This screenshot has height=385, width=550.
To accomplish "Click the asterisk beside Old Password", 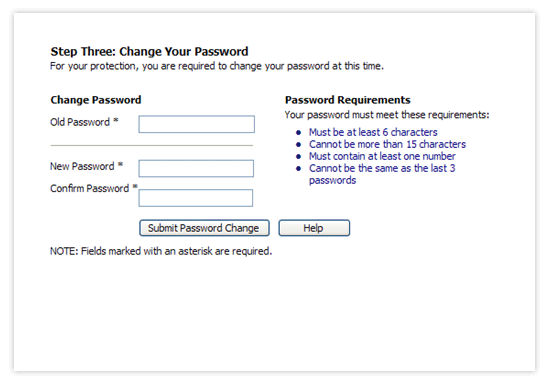I will 116,121.
